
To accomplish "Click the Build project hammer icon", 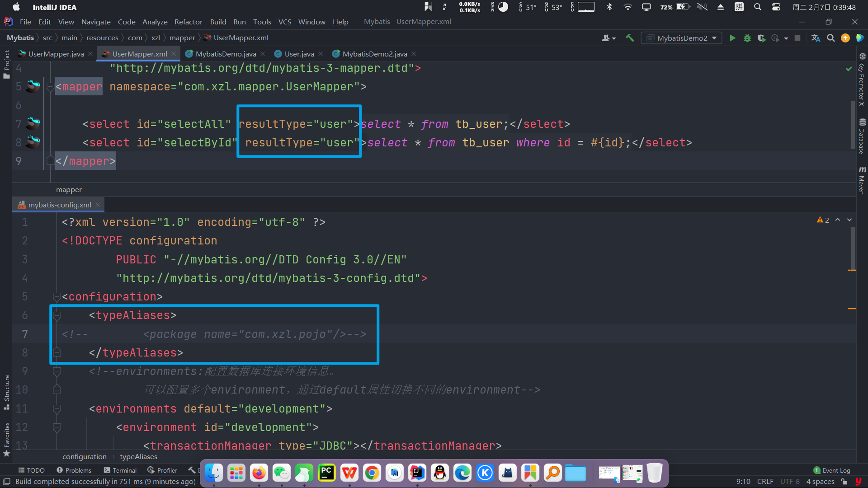I will (x=630, y=38).
